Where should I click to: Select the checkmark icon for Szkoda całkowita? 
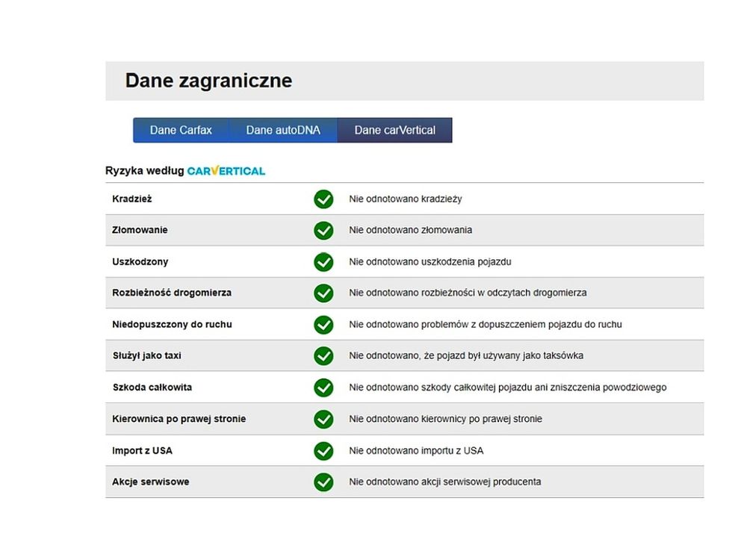pos(323,388)
